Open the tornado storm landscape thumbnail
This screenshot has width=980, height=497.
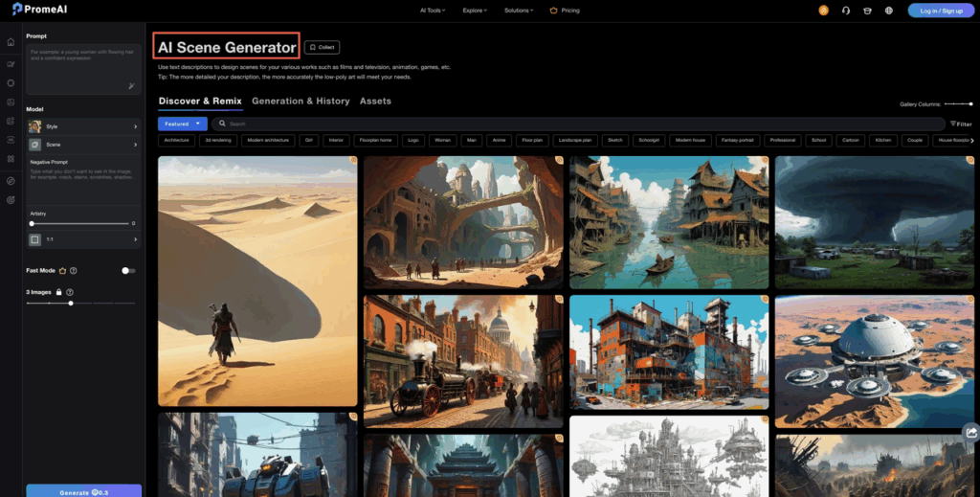tap(875, 222)
